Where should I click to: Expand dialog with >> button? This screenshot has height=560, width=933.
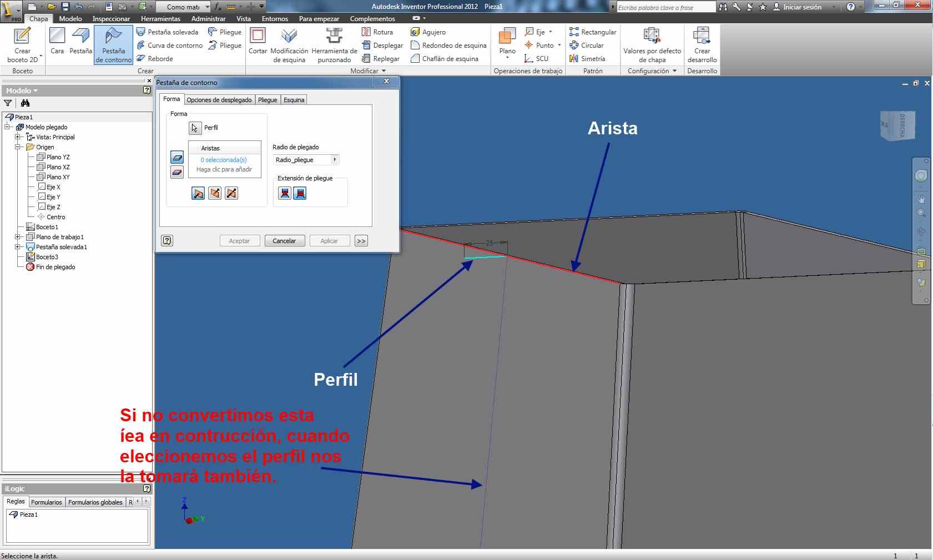tap(361, 241)
